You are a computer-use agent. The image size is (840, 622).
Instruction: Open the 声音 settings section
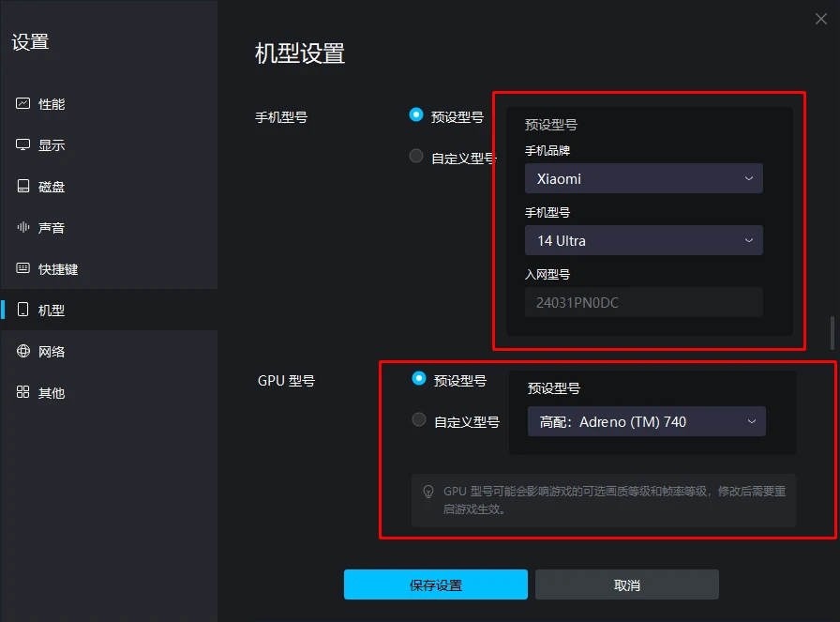pos(109,228)
